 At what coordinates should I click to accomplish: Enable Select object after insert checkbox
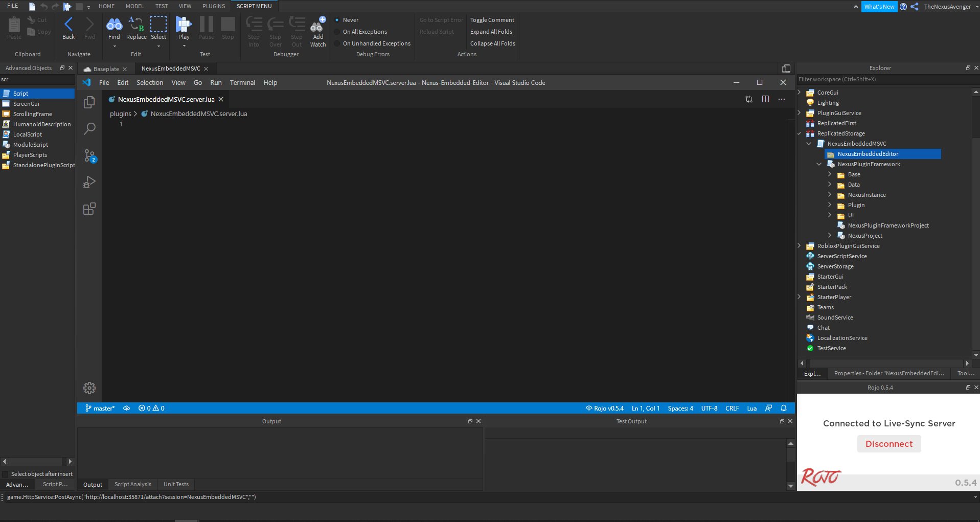point(6,474)
